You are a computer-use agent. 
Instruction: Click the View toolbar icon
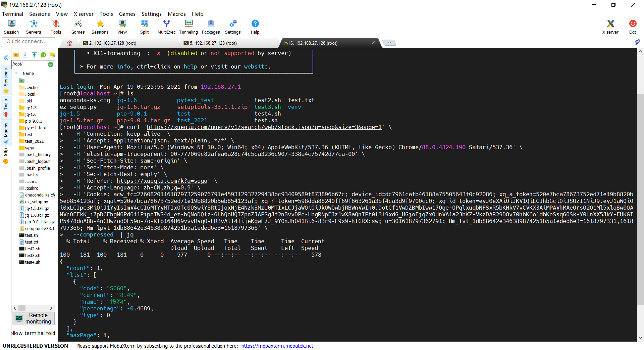coord(122,27)
